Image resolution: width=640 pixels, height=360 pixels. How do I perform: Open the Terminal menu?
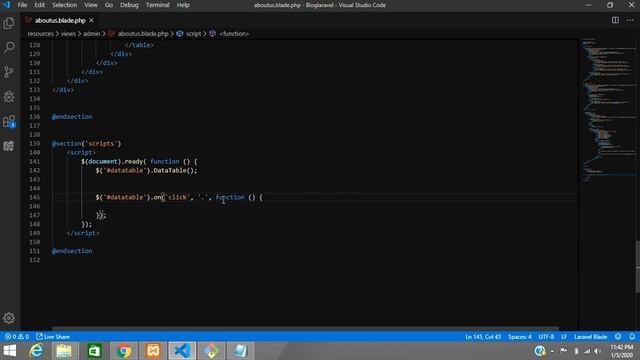click(158, 5)
